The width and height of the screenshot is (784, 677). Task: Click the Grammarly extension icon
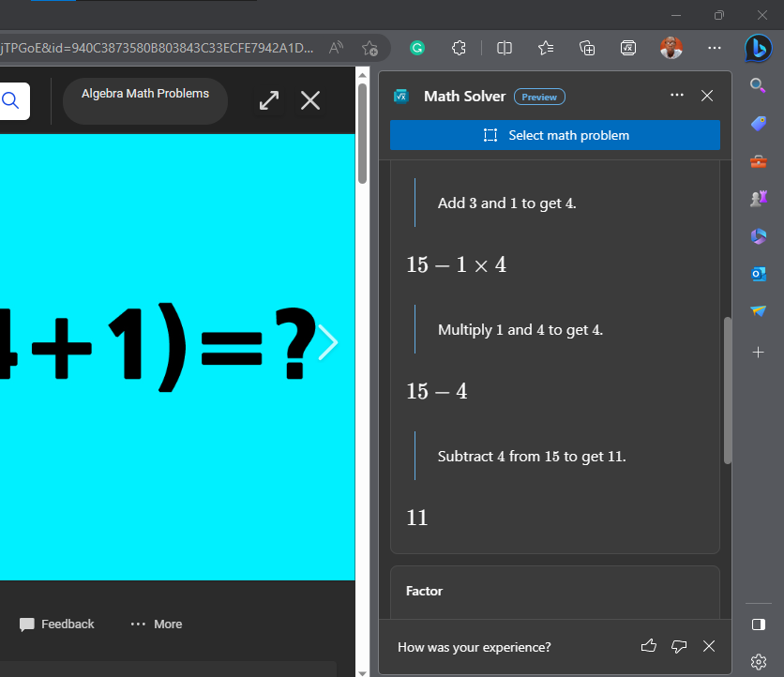coord(416,48)
